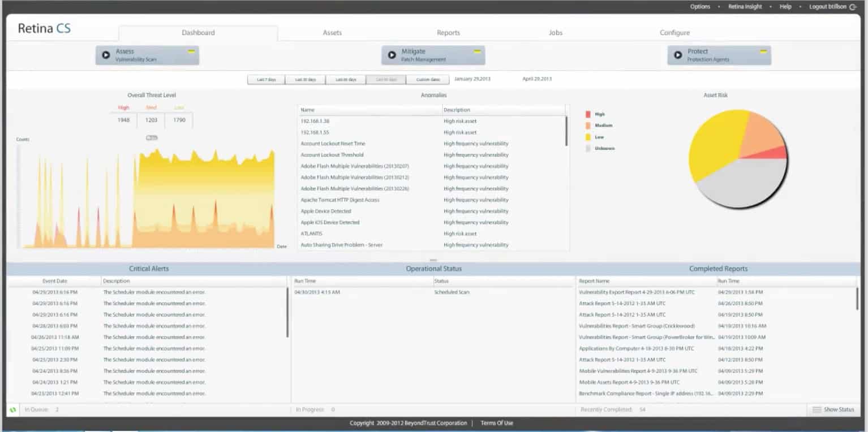Select the 04/26/2013 11:18 AM critical alert
The height and width of the screenshot is (432, 868).
click(147, 338)
